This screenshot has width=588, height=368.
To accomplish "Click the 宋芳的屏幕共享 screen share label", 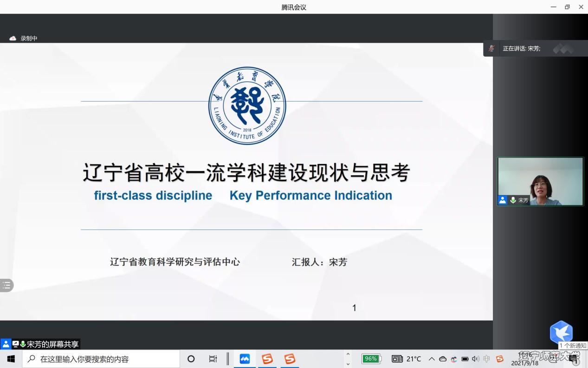I will (52, 344).
